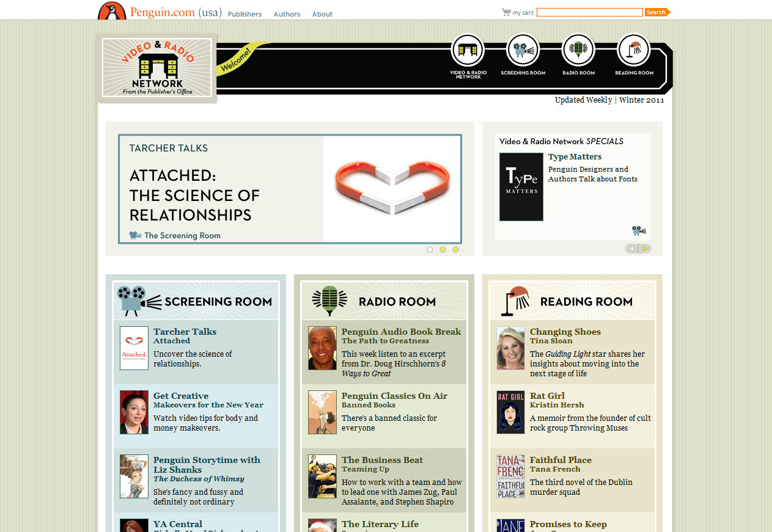Image resolution: width=772 pixels, height=532 pixels.
Task: Click the Faithful Place book cover
Action: [510, 476]
